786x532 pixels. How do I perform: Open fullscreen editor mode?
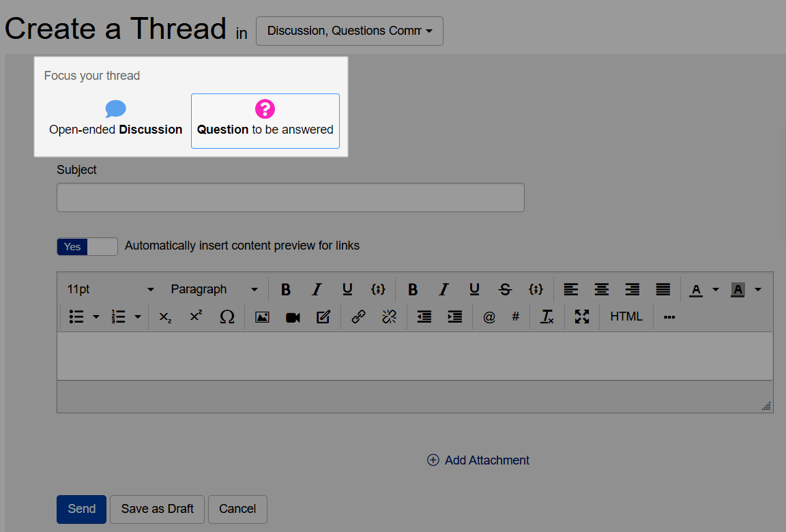(x=581, y=316)
